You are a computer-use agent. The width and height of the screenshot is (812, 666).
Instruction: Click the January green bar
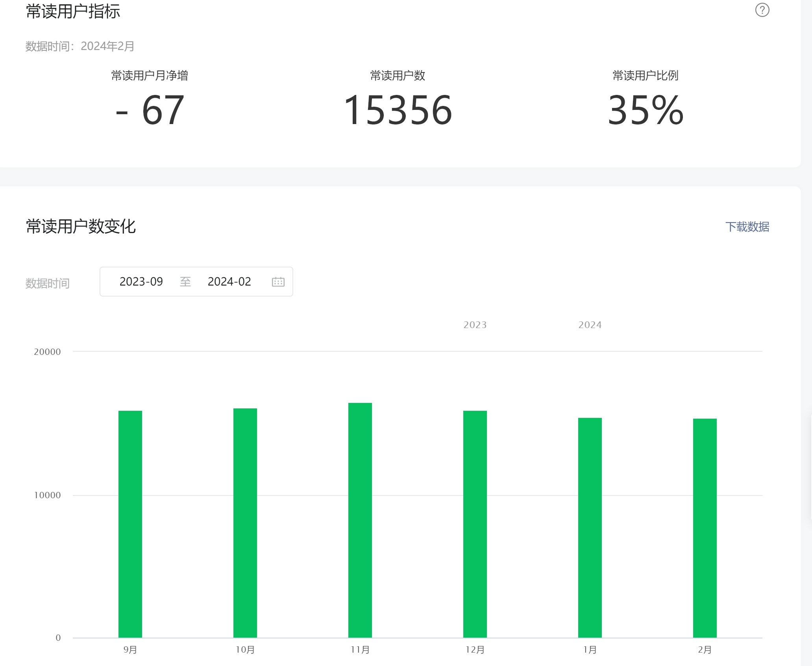(590, 527)
